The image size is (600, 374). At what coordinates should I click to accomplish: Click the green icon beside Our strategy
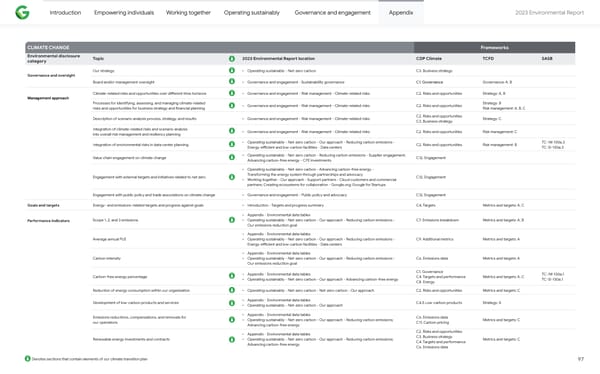(232, 70)
